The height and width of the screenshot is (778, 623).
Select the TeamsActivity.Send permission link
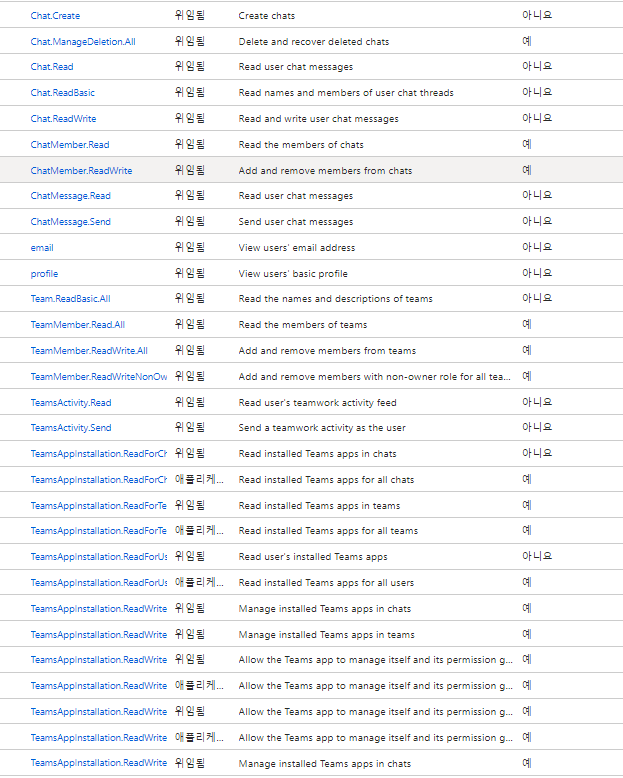pyautogui.click(x=71, y=428)
